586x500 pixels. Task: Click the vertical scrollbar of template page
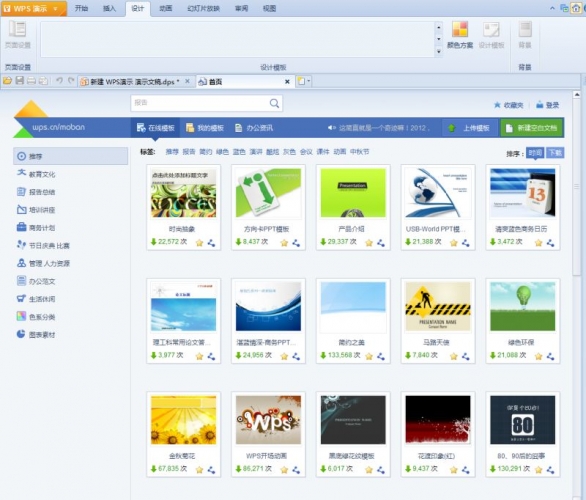coord(576,187)
